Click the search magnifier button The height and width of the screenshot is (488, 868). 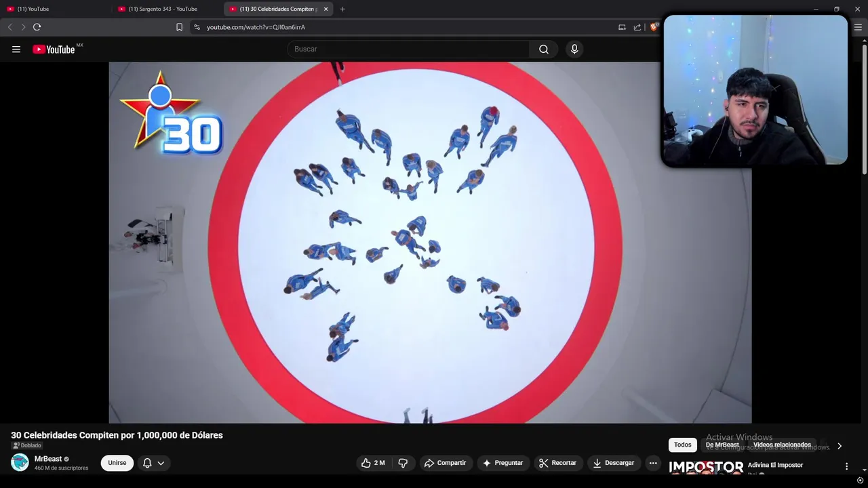tap(544, 49)
